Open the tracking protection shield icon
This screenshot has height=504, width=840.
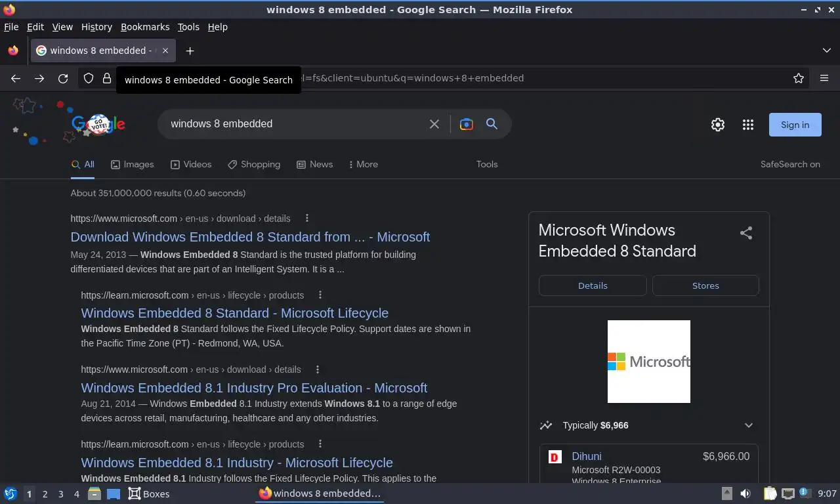coord(89,78)
